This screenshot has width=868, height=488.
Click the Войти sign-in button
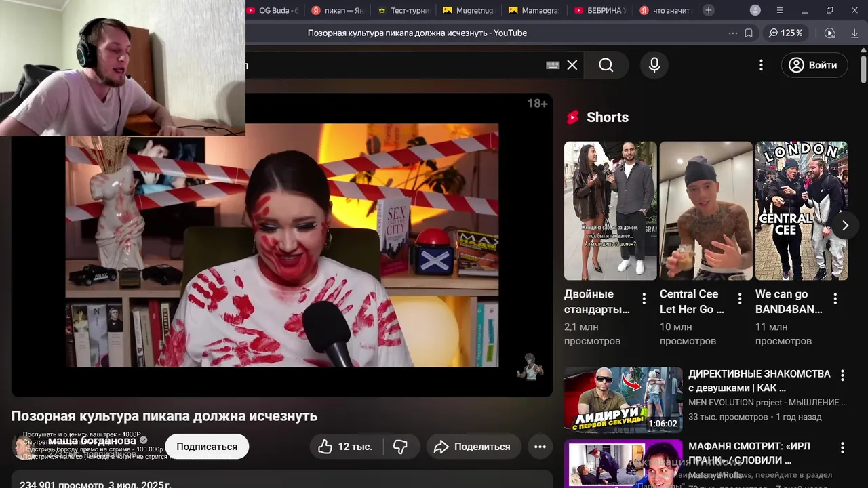pos(814,65)
